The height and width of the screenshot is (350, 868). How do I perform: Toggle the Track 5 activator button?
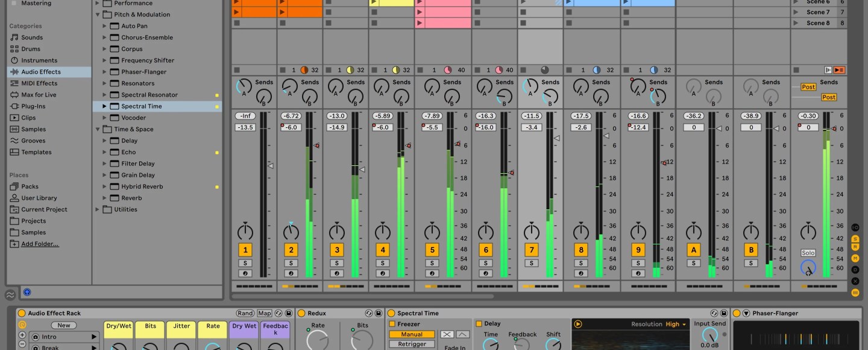(432, 250)
